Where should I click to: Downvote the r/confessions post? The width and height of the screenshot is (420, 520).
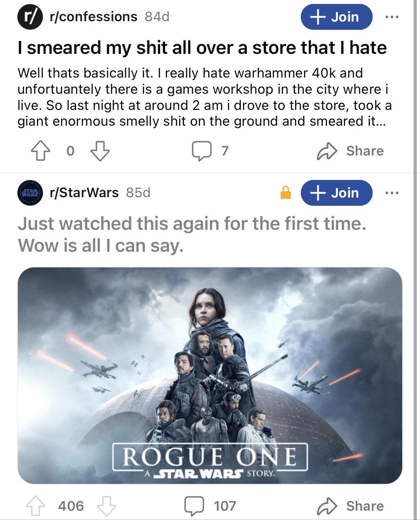[x=99, y=151]
